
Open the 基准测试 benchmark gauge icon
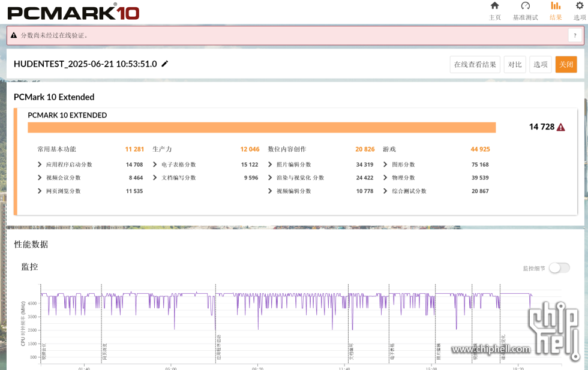pos(526,5)
